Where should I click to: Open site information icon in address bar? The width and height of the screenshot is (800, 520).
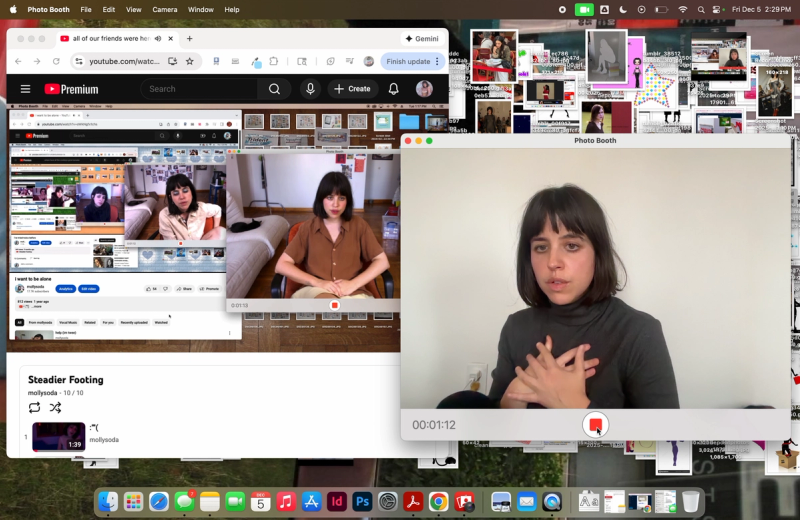point(79,61)
